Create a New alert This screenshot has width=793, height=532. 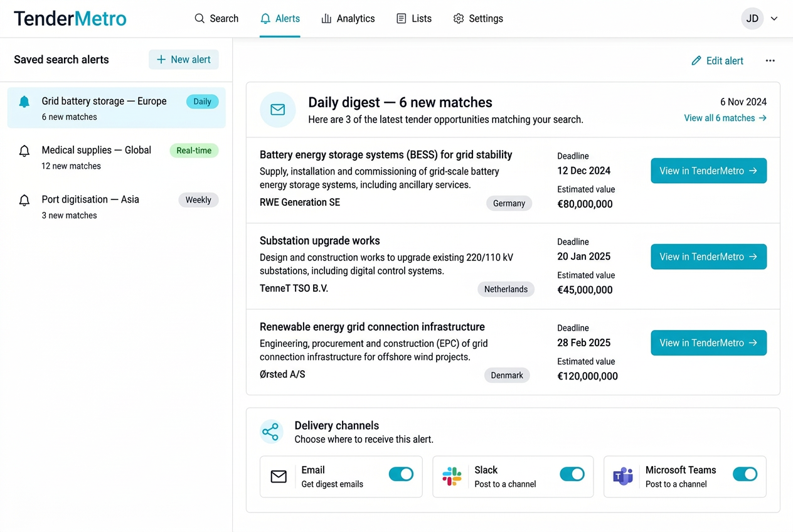(184, 60)
